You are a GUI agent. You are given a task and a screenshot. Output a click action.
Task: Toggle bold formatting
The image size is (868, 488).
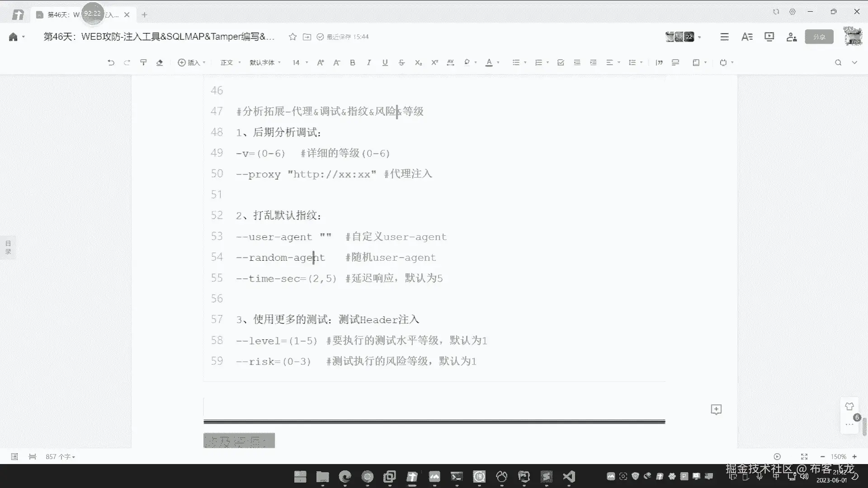click(353, 63)
